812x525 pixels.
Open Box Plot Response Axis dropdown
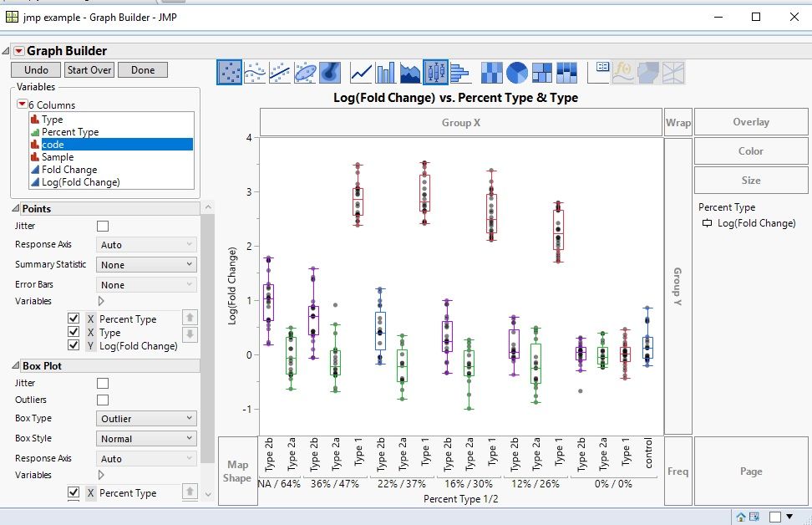(146, 459)
